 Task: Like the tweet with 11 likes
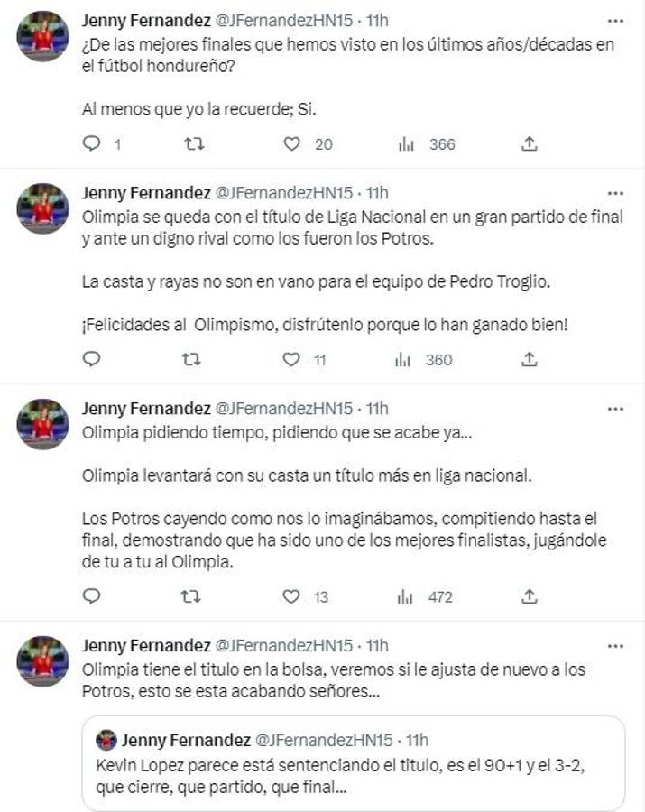(x=291, y=359)
